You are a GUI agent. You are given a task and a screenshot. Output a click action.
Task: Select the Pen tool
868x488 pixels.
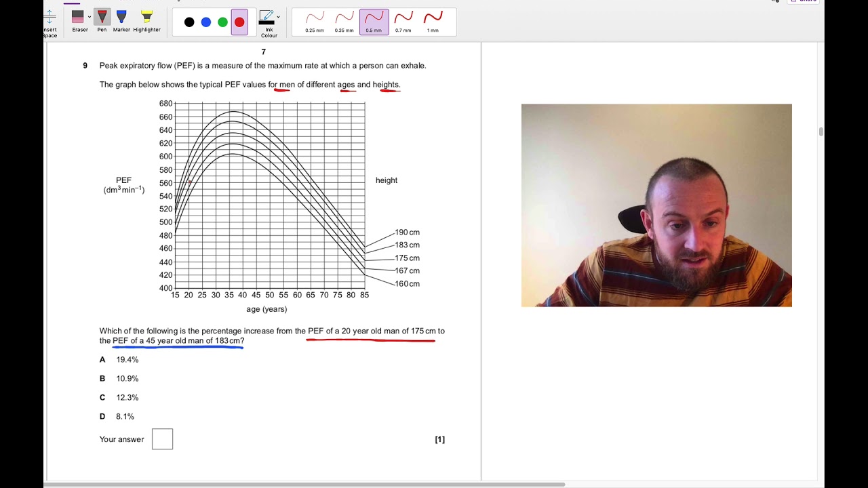[x=102, y=21]
